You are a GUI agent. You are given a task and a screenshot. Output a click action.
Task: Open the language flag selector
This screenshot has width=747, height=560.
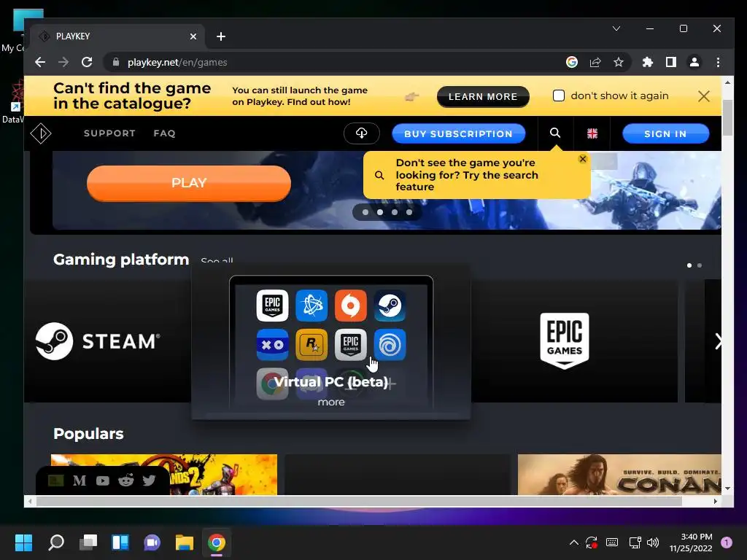592,133
